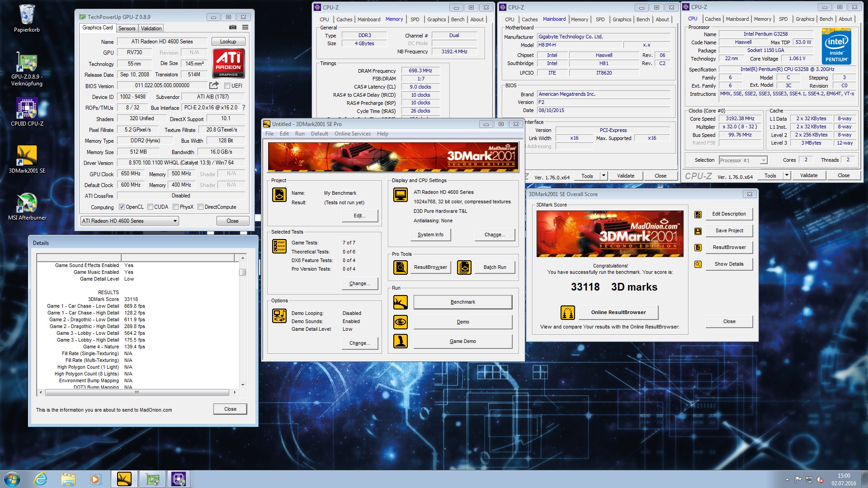The height and width of the screenshot is (488, 868).
Task: Toggle the OpenCL checkbox
Action: (x=122, y=207)
